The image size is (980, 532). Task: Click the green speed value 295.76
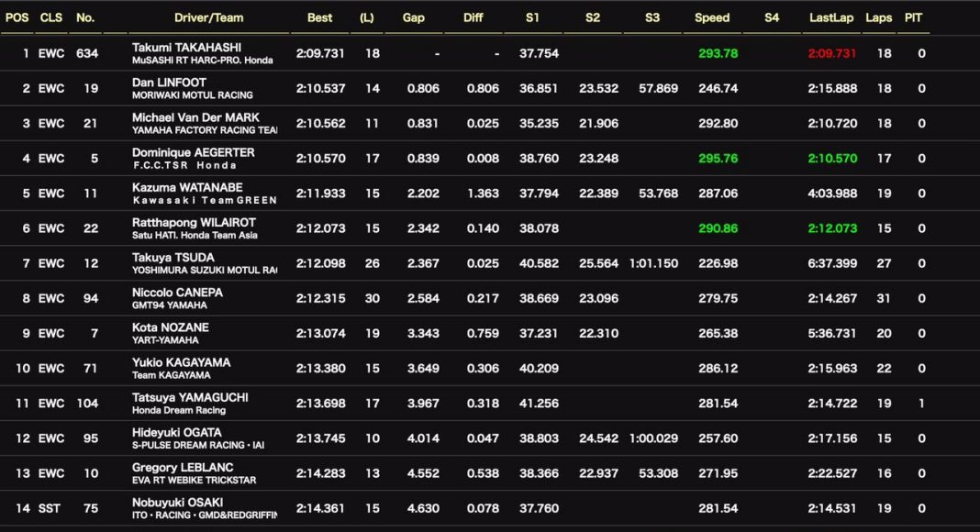tap(718, 159)
